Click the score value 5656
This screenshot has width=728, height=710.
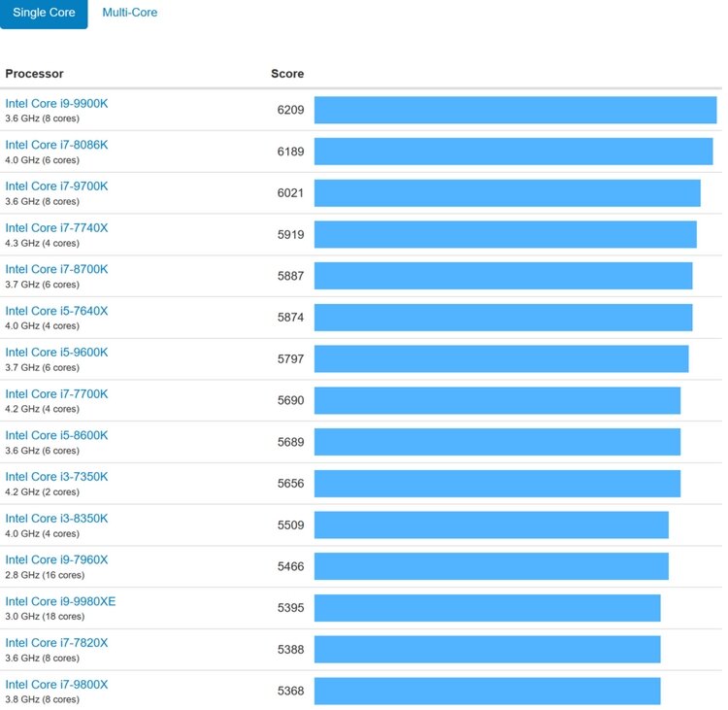click(290, 484)
